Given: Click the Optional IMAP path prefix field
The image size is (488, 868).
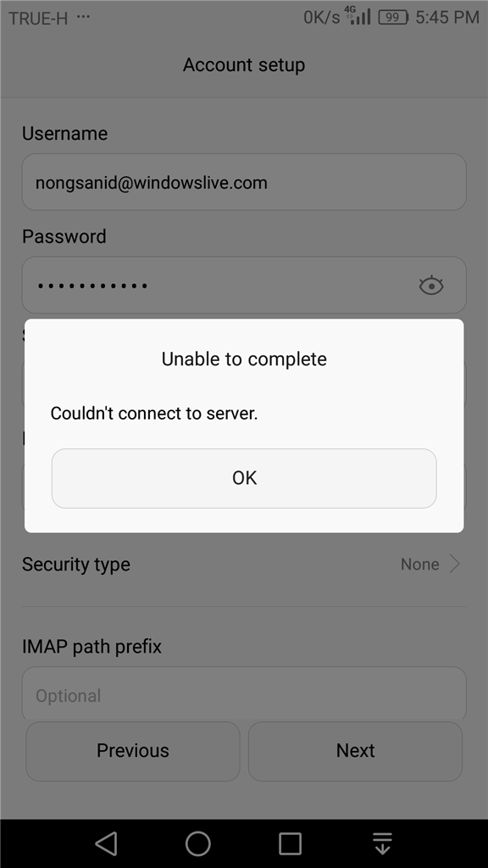Looking at the screenshot, I should point(244,694).
